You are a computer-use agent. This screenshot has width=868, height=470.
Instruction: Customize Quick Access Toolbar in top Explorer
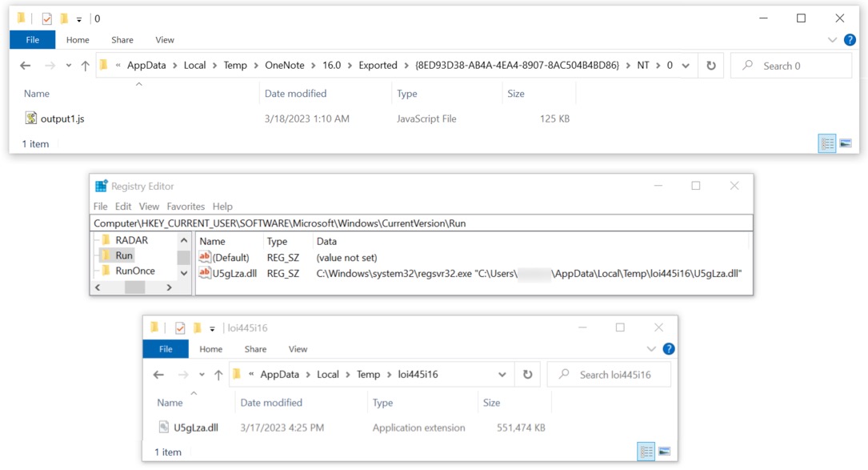click(x=79, y=19)
